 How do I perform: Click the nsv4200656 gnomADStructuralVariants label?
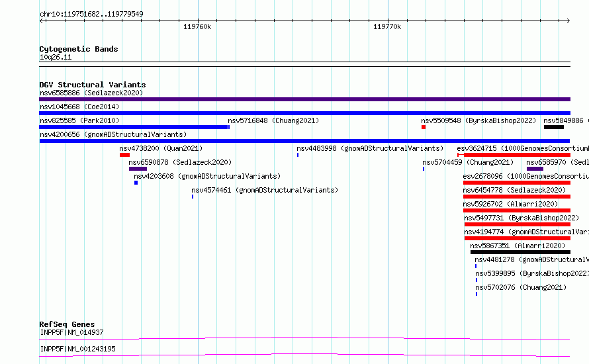coord(113,134)
